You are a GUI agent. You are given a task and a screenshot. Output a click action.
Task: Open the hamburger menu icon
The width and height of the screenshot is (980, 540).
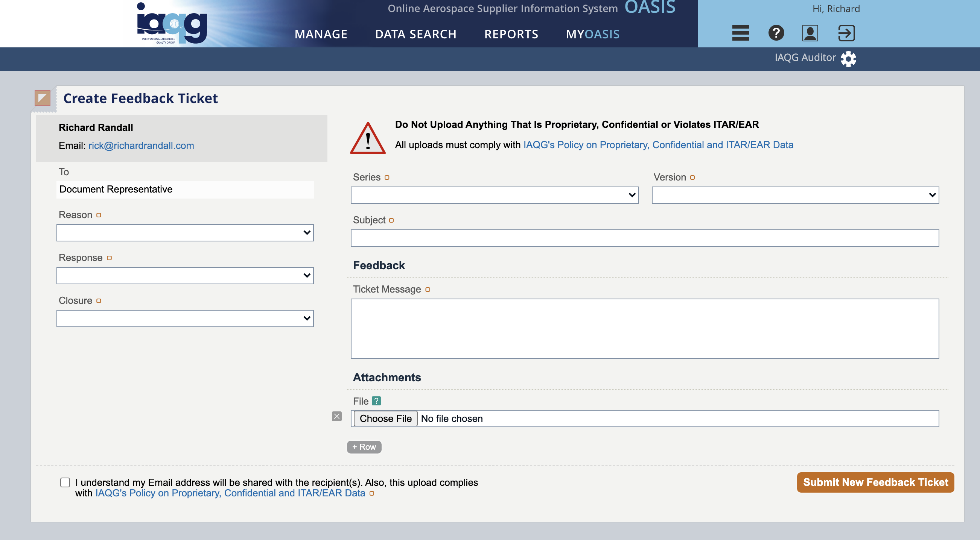pyautogui.click(x=740, y=33)
